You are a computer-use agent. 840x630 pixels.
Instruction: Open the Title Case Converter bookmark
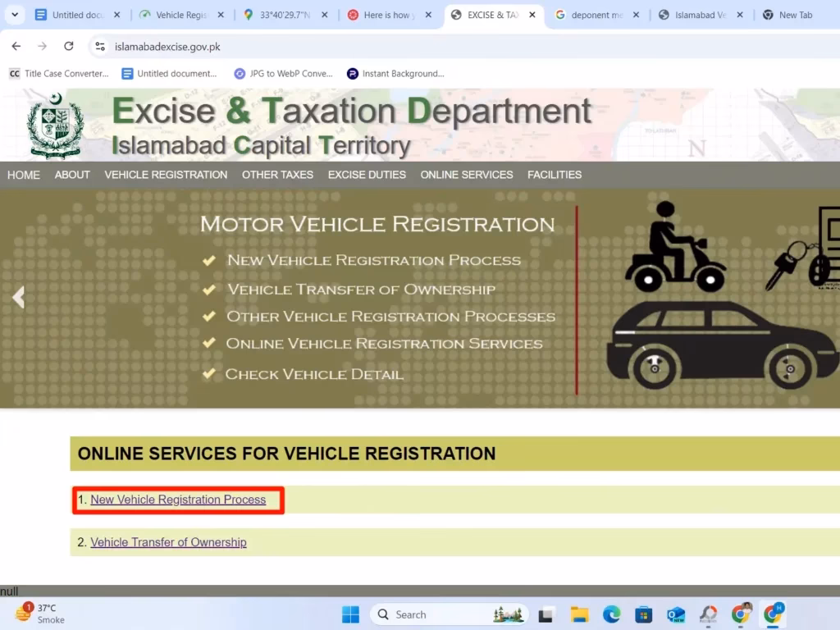click(57, 74)
